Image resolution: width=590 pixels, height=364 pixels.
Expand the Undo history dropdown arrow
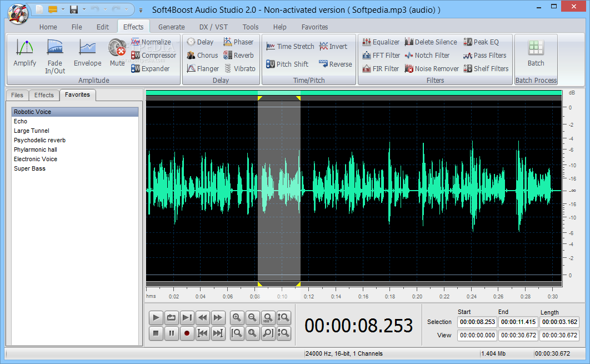point(104,9)
